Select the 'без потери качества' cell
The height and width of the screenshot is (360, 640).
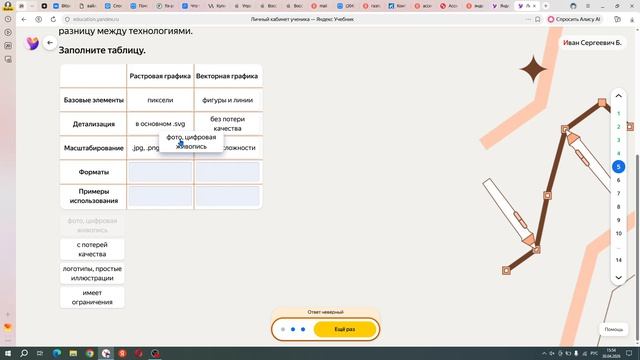click(227, 124)
